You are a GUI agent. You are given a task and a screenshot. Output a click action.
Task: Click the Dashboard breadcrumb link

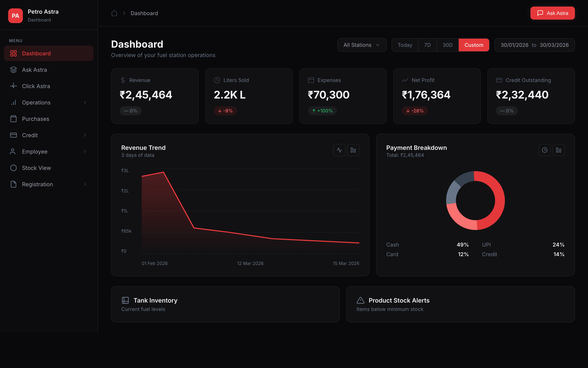click(x=144, y=13)
